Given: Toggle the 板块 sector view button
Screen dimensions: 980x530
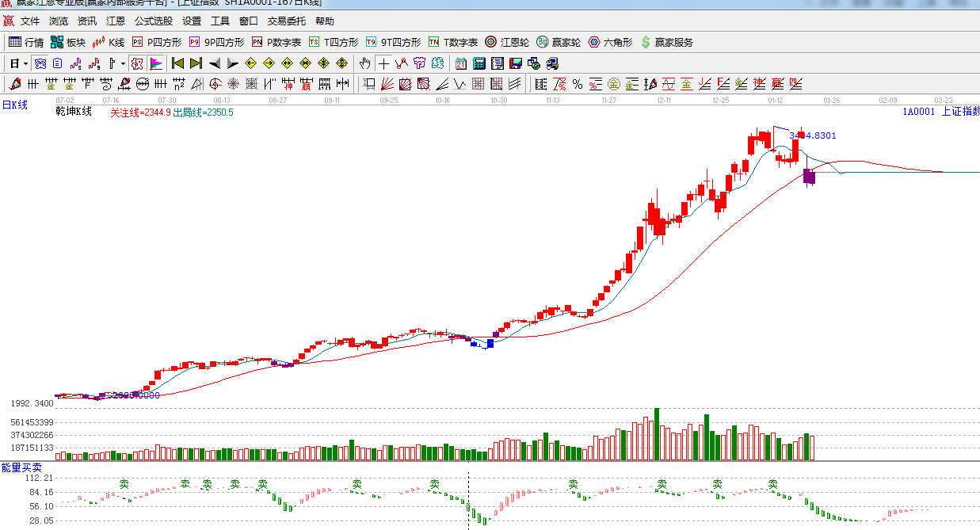Looking at the screenshot, I should [x=68, y=42].
